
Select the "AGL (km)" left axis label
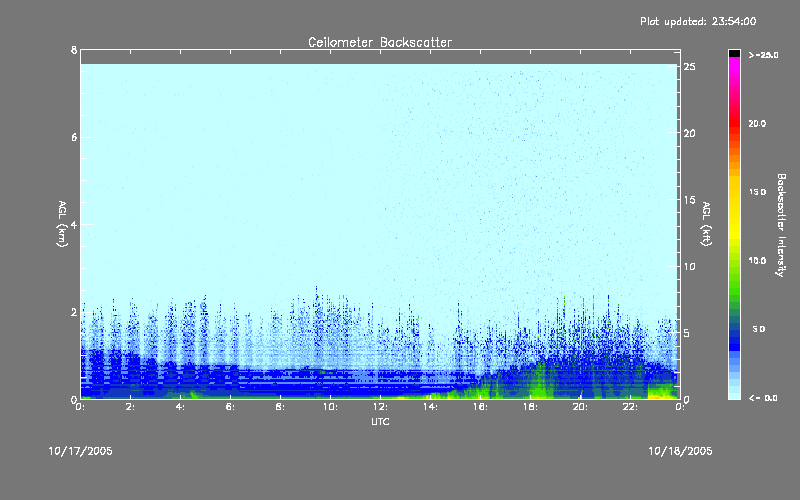click(x=62, y=224)
